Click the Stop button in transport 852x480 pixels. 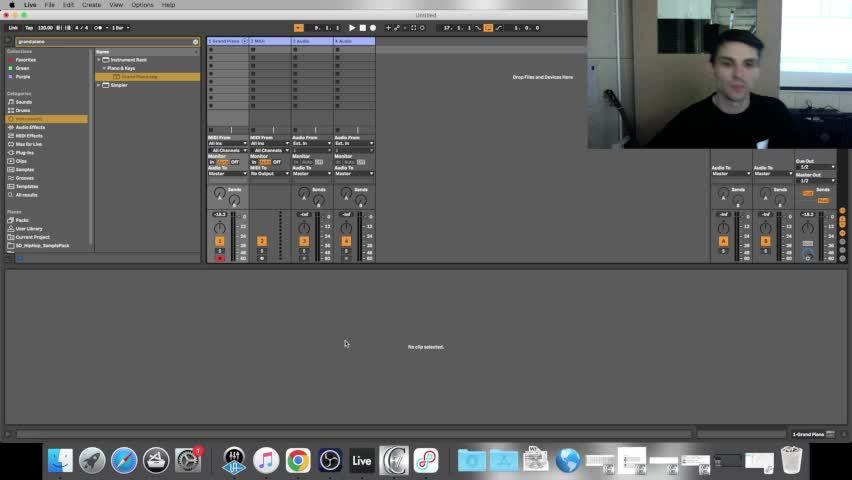click(362, 28)
